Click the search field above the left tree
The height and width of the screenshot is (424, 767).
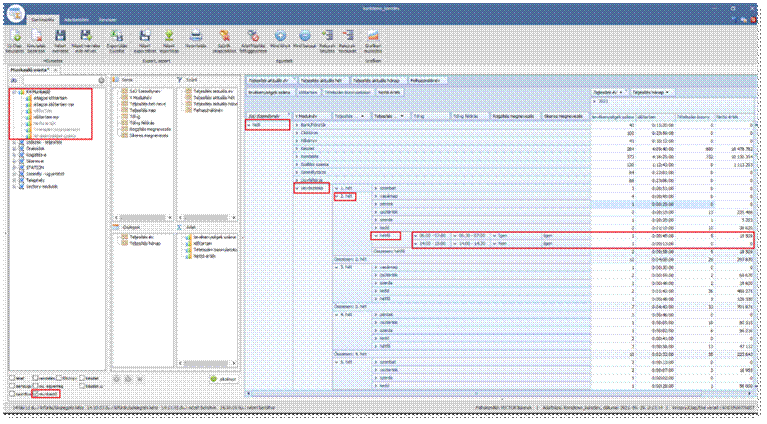pos(60,79)
